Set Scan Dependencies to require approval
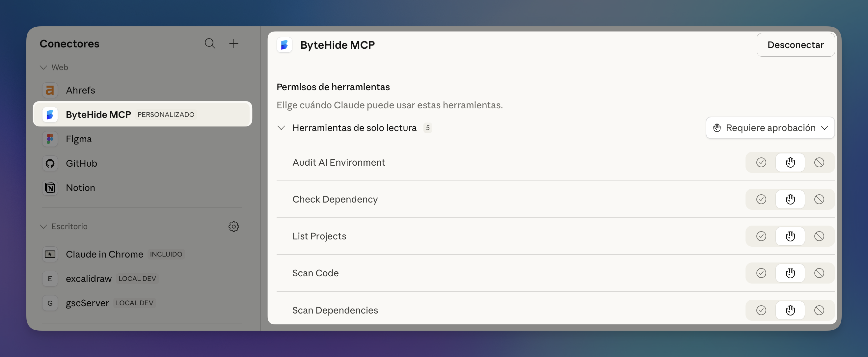Screen dimensions: 868x357 pyautogui.click(x=790, y=310)
